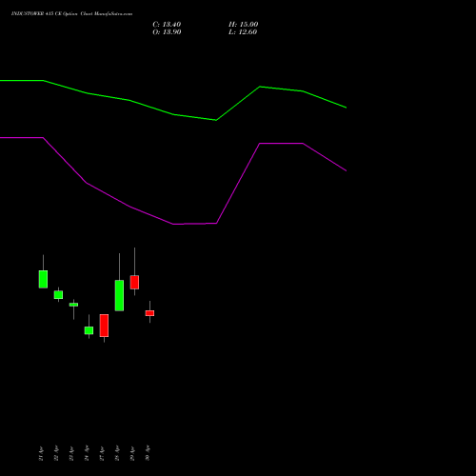The width and height of the screenshot is (476, 476).
Task: Click the '29 Apr' date axis label
Action: 132,453
